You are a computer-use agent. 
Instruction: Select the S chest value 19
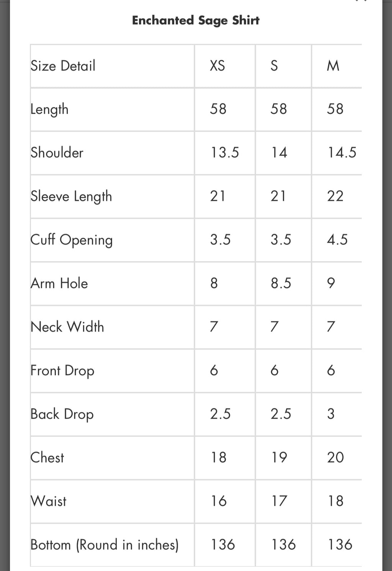(279, 457)
